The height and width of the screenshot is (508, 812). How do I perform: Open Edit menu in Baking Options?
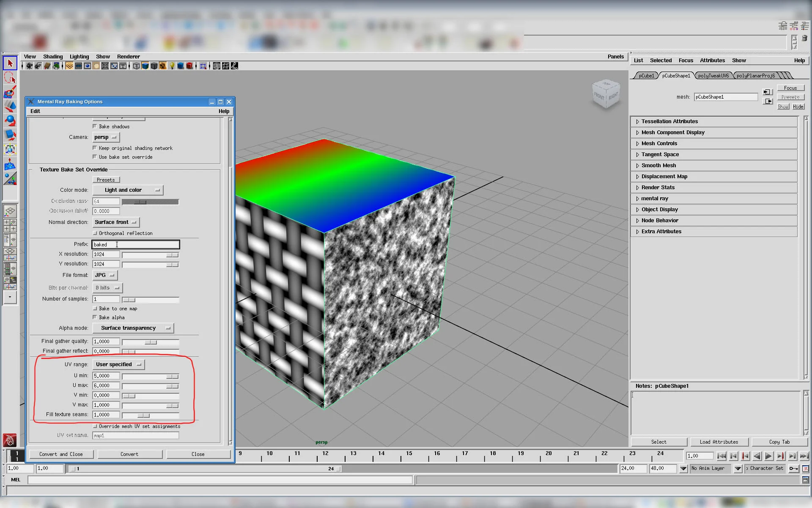(35, 111)
